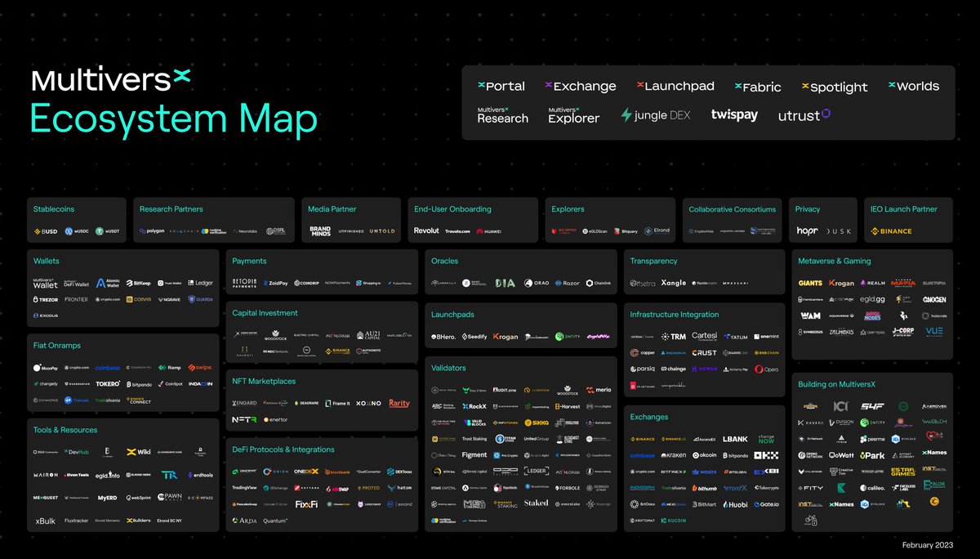The width and height of the screenshot is (980, 559).
Task: Click the MultiversX title logo
Action: 111,78
